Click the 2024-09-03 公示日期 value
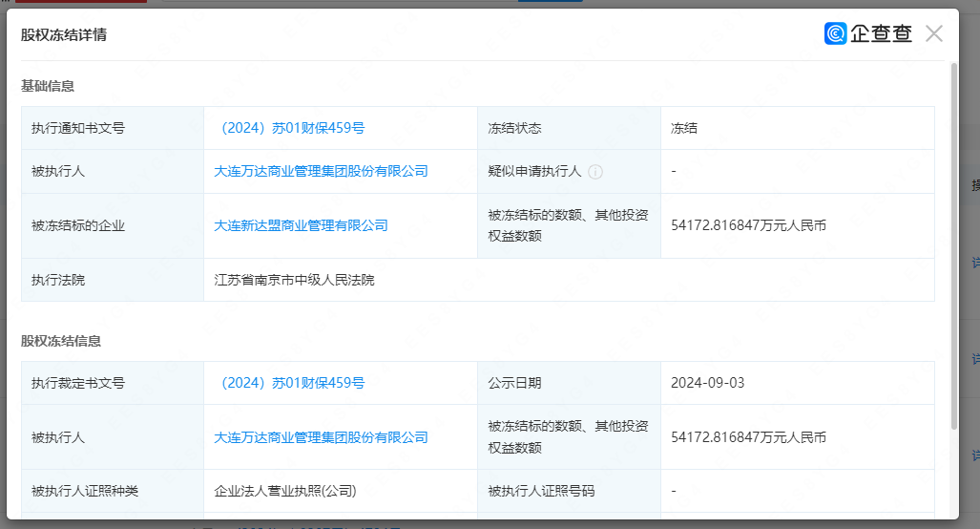The width and height of the screenshot is (980, 529). pos(707,383)
